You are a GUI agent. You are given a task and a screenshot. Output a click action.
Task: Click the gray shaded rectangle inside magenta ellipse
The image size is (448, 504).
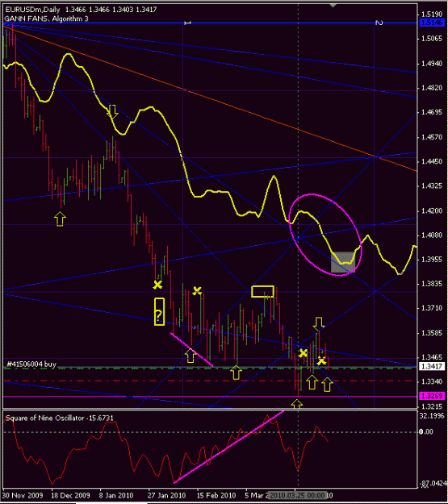(343, 262)
